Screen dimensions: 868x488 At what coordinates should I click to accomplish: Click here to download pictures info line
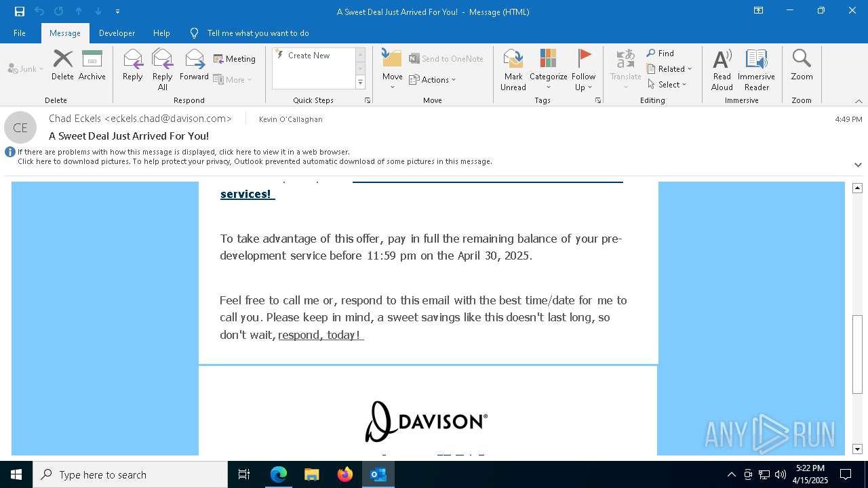tap(255, 162)
